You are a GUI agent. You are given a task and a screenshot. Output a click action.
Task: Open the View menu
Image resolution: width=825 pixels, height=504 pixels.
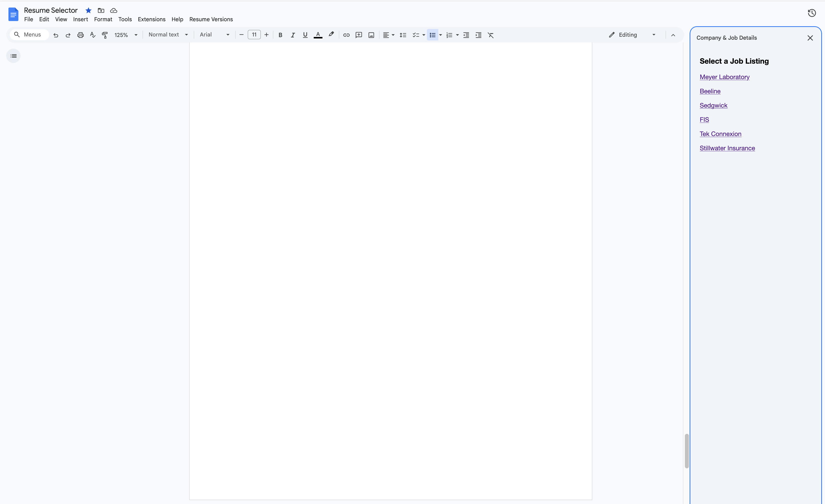coord(61,19)
